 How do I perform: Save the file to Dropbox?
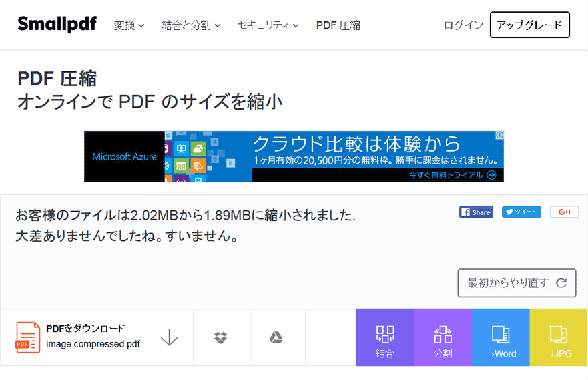point(221,337)
